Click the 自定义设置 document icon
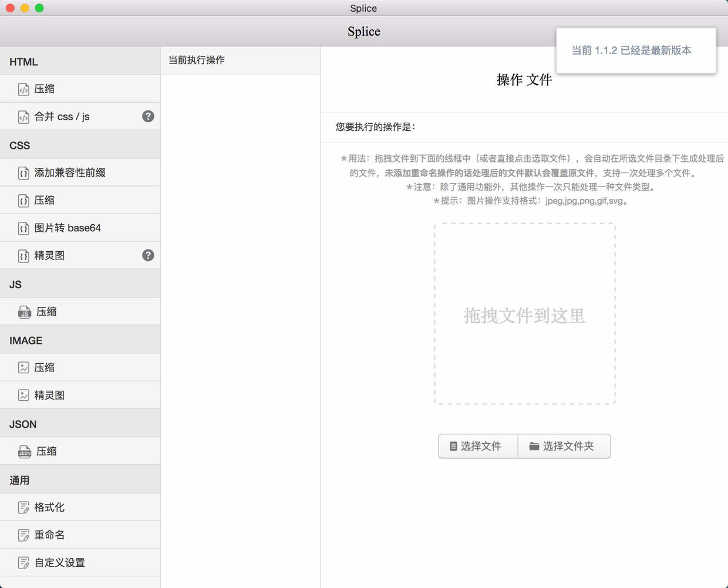This screenshot has height=588, width=728. click(x=23, y=563)
